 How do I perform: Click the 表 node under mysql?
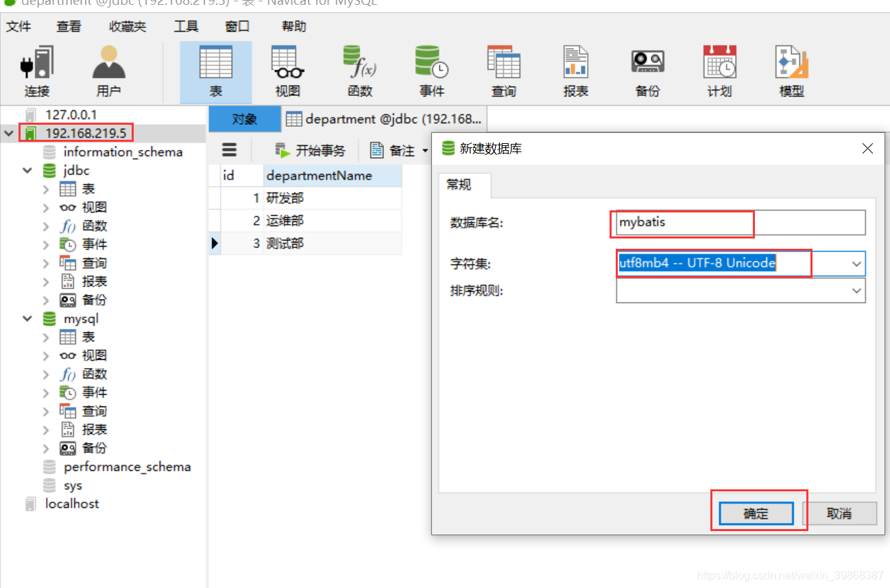tap(88, 336)
